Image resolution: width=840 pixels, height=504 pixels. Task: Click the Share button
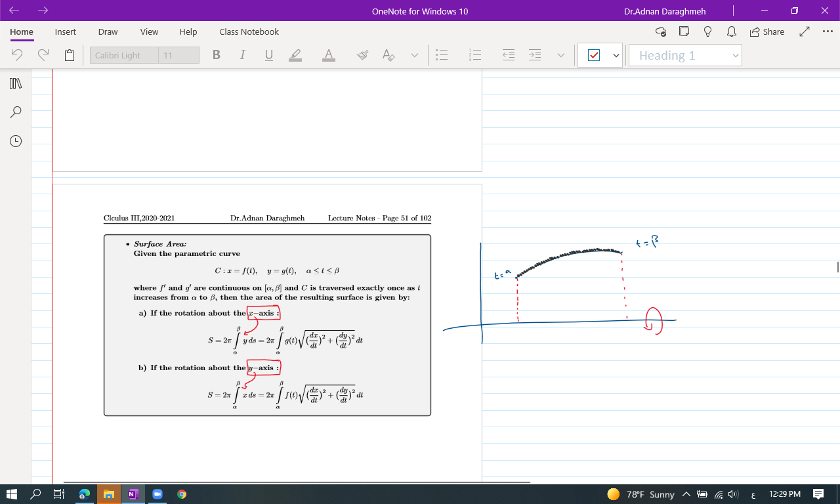tap(766, 31)
